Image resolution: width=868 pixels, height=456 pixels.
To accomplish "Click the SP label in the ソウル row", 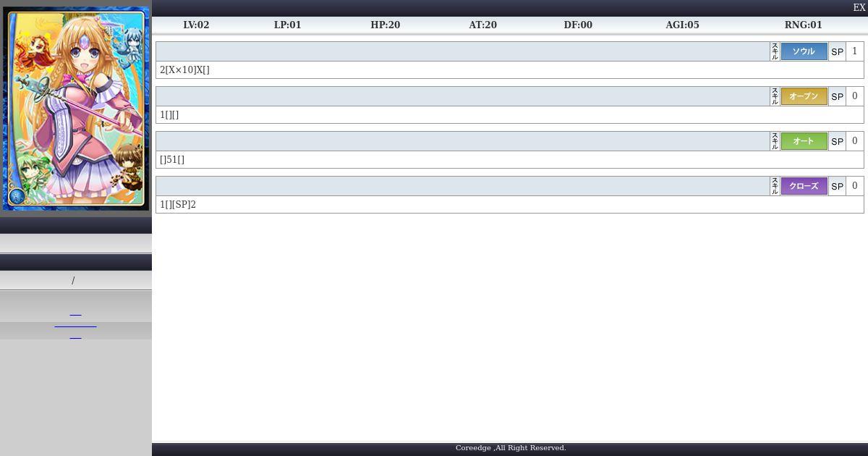I will (x=837, y=51).
